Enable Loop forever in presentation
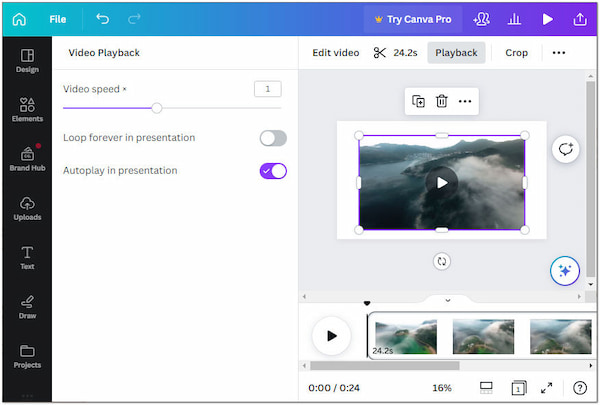 272,138
